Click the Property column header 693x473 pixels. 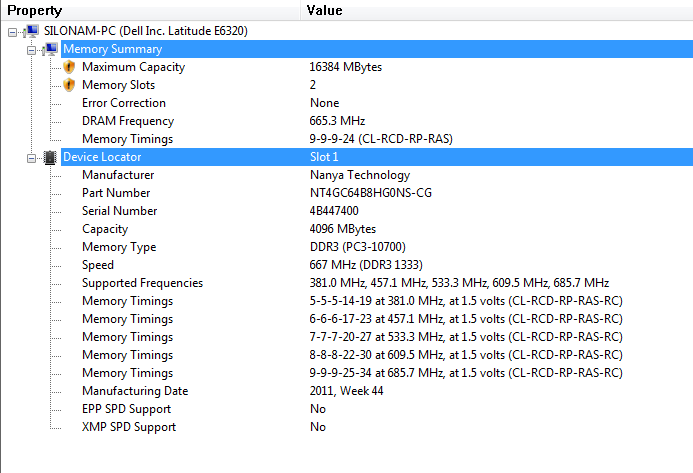click(x=151, y=10)
